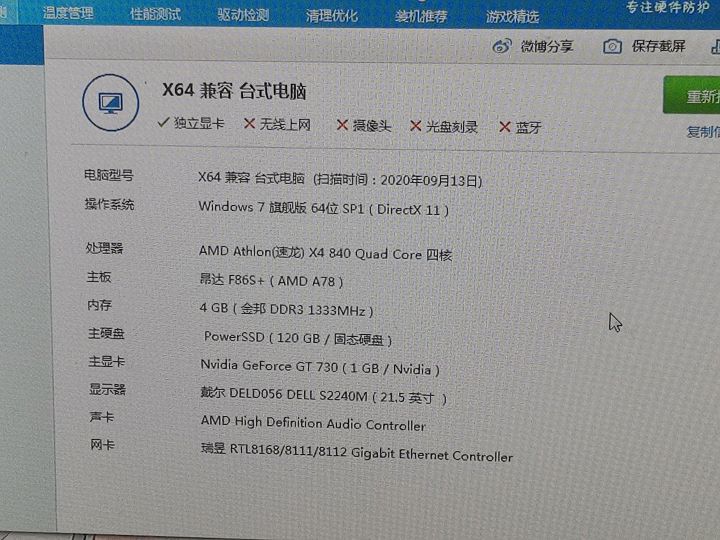
Task: Click 4 GB 金邦 DDR3 1333MHz value
Action: click(x=287, y=309)
